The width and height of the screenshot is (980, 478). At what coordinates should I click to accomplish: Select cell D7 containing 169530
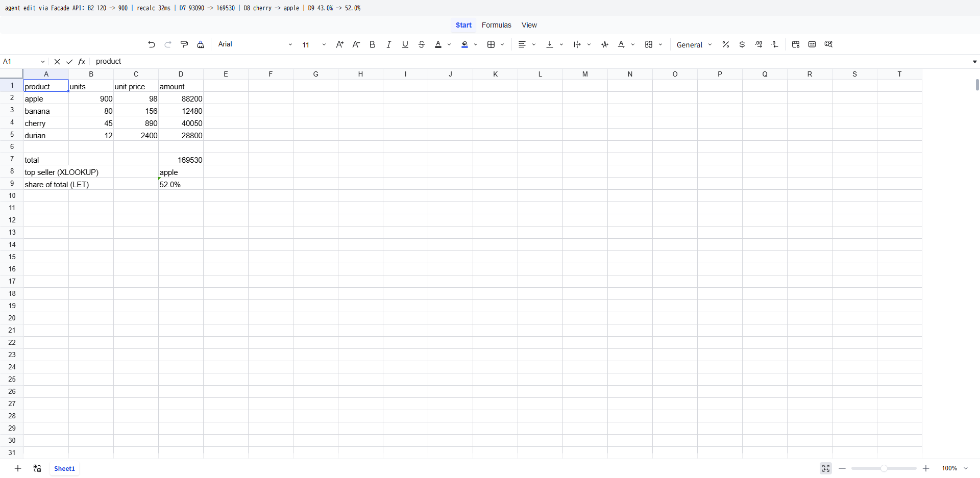coord(181,160)
